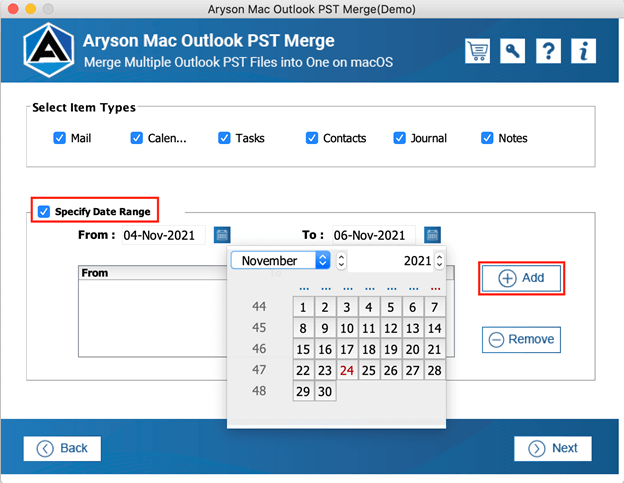This screenshot has width=624, height=483.
Task: Click the From date field 04-Nov-2021
Action: [164, 235]
